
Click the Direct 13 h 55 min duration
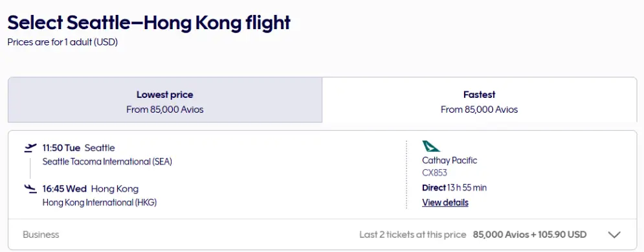pyautogui.click(x=454, y=188)
